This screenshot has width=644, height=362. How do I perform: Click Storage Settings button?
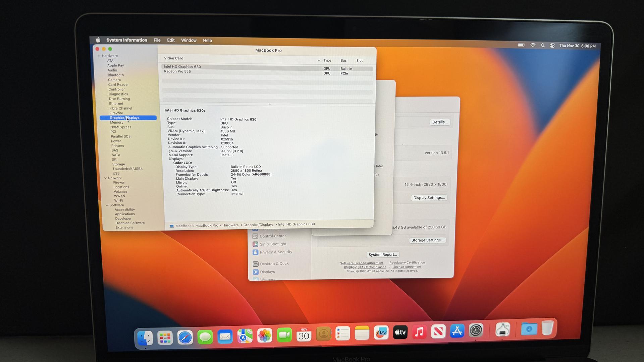[x=427, y=240]
